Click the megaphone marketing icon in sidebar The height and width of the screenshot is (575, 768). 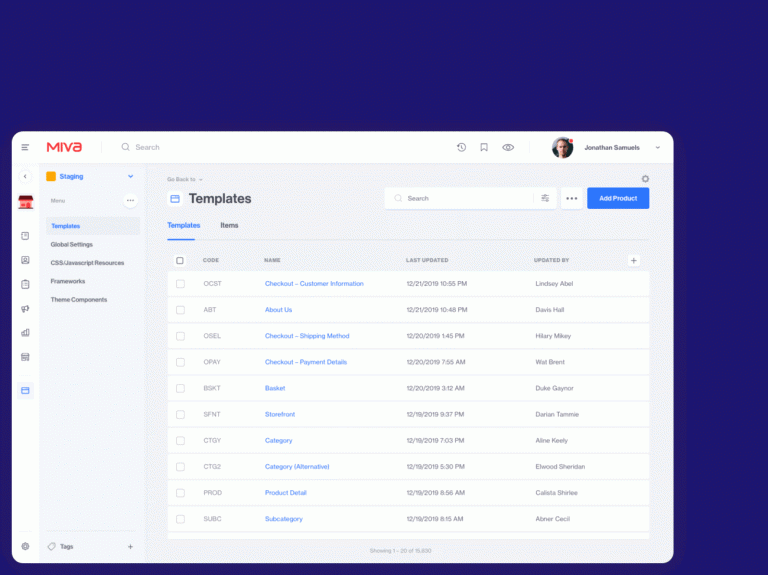[x=25, y=308]
